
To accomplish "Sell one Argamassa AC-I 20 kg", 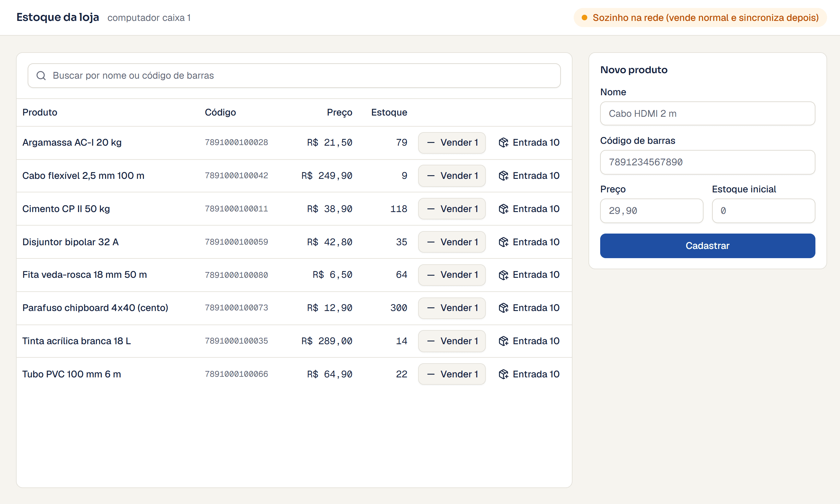I will (452, 143).
